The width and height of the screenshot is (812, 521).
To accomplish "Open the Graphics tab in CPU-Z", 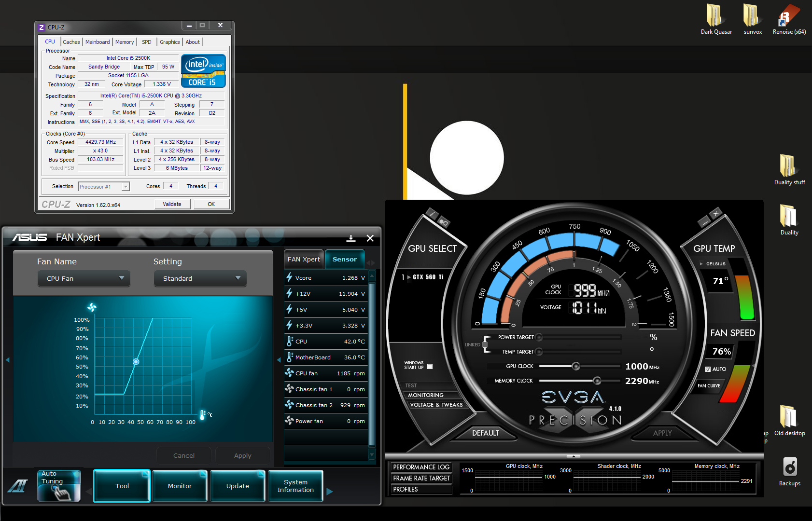I will pyautogui.click(x=170, y=42).
